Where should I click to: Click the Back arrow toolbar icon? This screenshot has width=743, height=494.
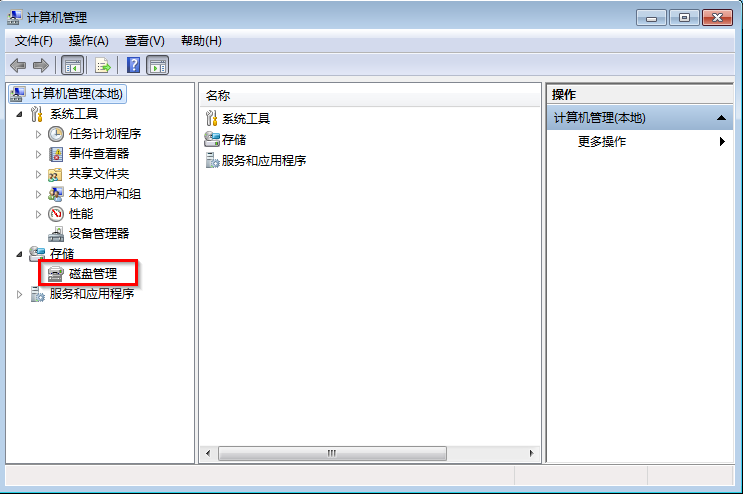[18, 65]
